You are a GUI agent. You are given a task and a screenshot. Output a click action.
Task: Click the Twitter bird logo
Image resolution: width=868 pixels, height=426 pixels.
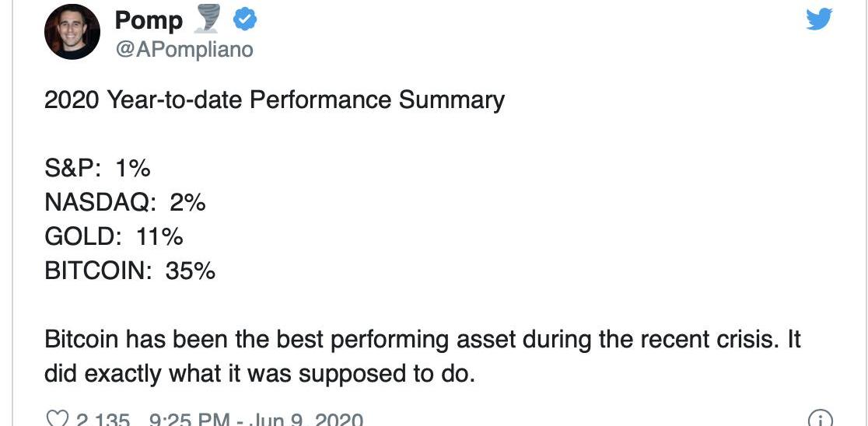(x=819, y=20)
